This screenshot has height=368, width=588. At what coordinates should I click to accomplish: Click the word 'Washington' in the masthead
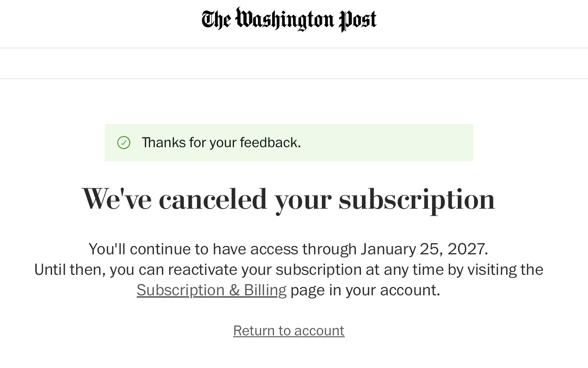pos(285,20)
